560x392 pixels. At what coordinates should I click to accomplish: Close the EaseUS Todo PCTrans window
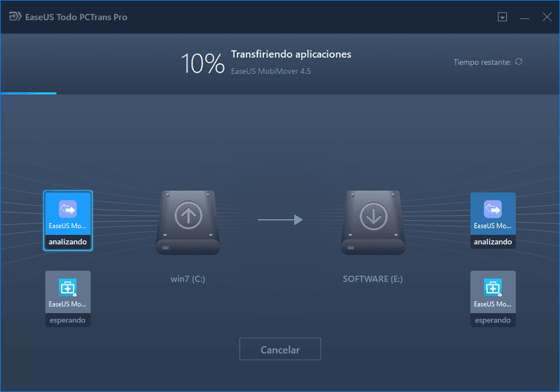point(547,17)
